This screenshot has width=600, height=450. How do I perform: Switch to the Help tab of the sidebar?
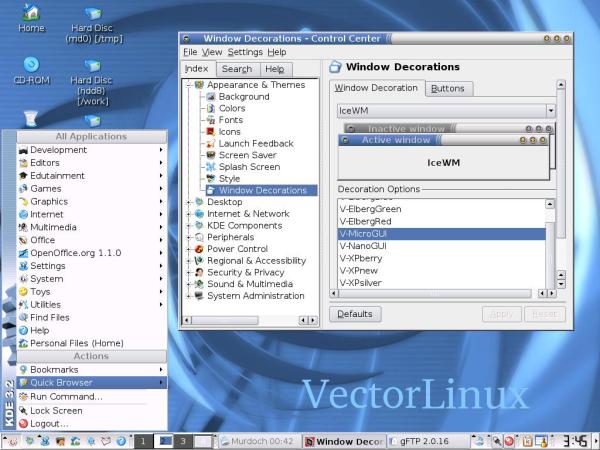(x=276, y=69)
